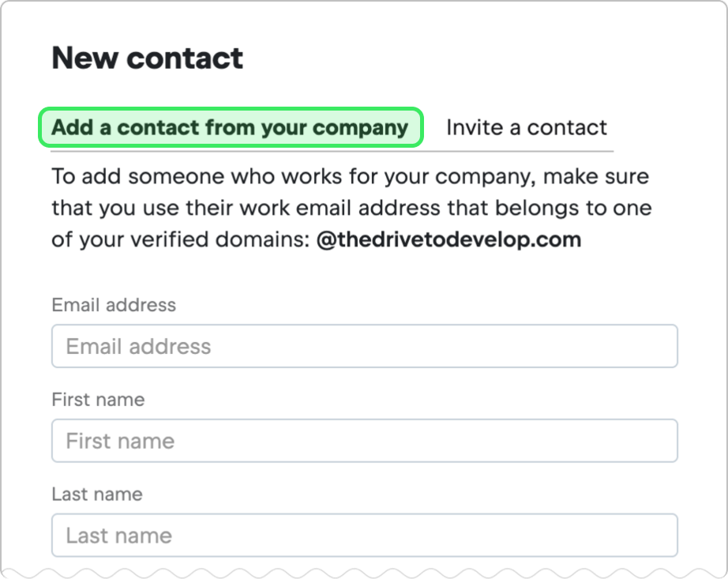The height and width of the screenshot is (579, 728).
Task: Click inside the Last name input field
Action: [364, 535]
